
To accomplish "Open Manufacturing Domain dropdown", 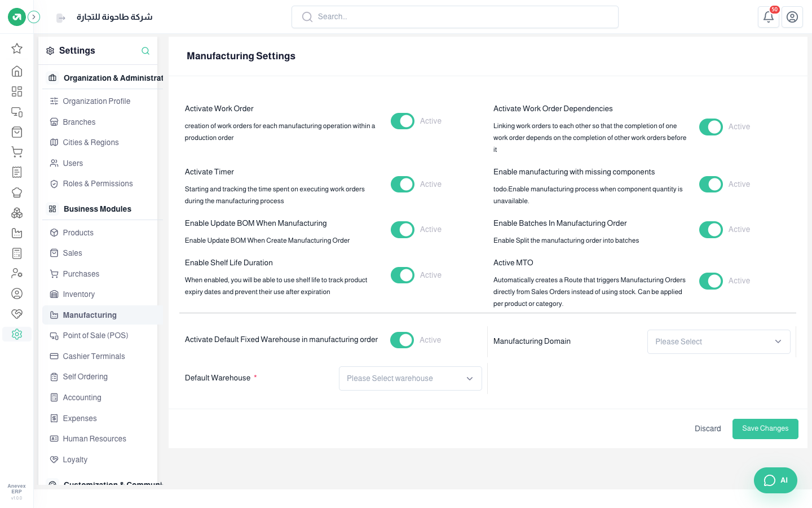I will pos(719,341).
